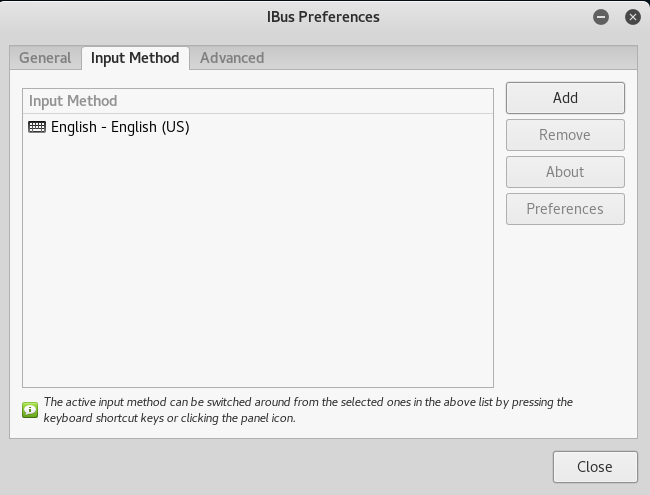Click the Add button
Image resolution: width=650 pixels, height=495 pixels.
click(565, 98)
